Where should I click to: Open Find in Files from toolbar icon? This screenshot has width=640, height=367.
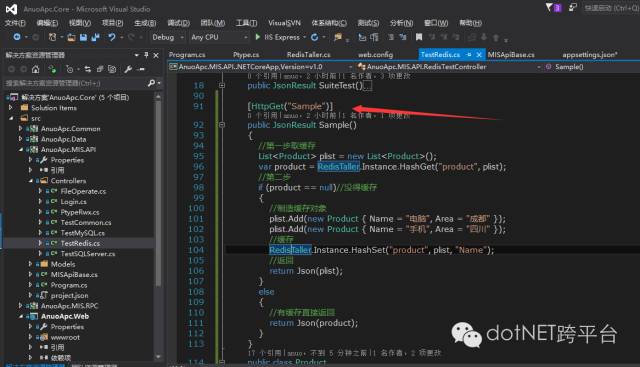[x=338, y=38]
